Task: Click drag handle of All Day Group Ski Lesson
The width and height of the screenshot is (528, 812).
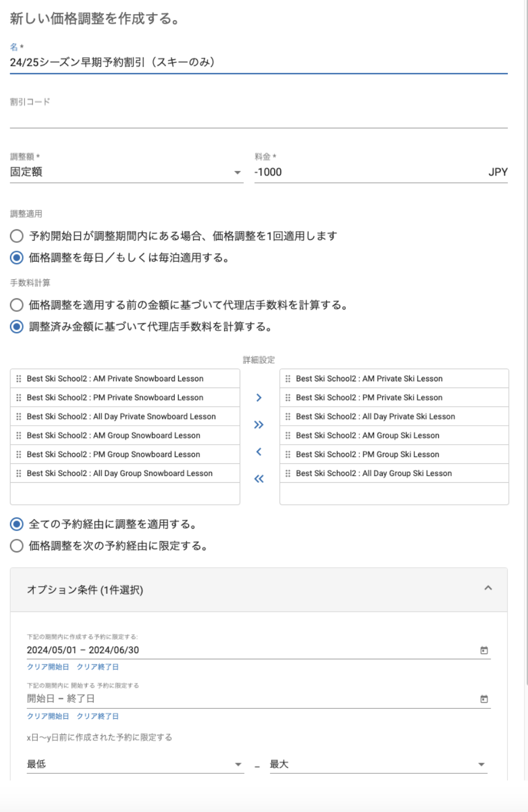Action: [x=288, y=473]
